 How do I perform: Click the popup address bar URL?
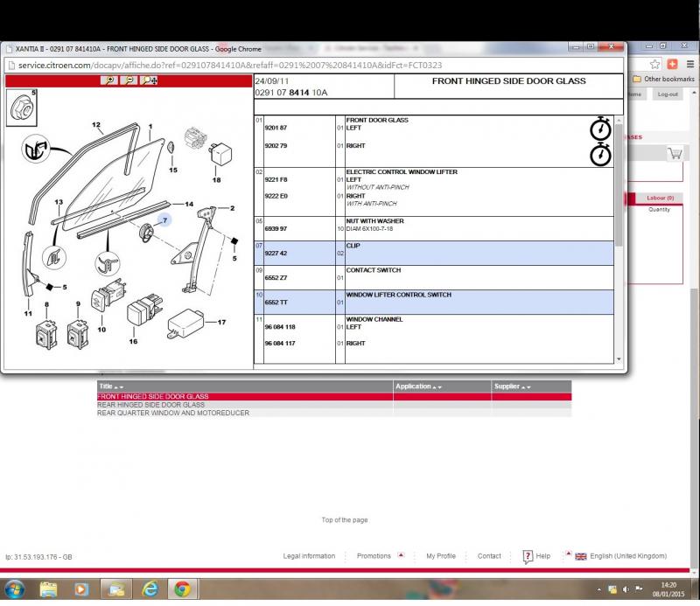tap(230, 66)
